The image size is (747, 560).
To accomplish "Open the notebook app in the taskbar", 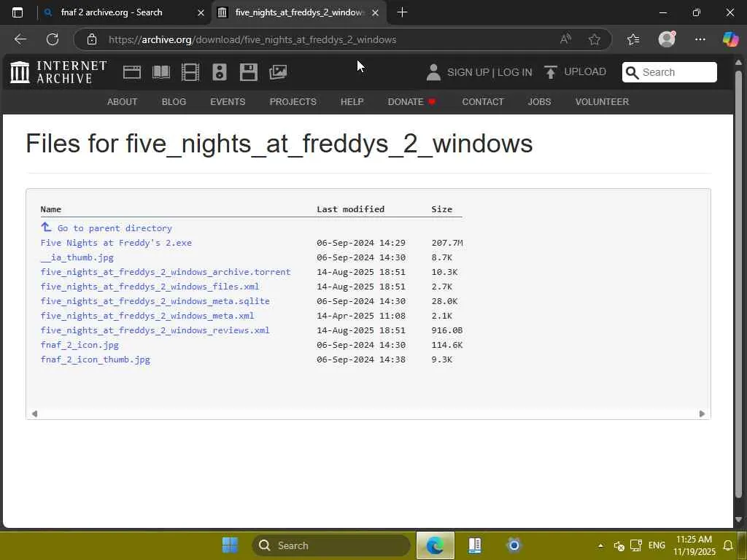I will (474, 545).
